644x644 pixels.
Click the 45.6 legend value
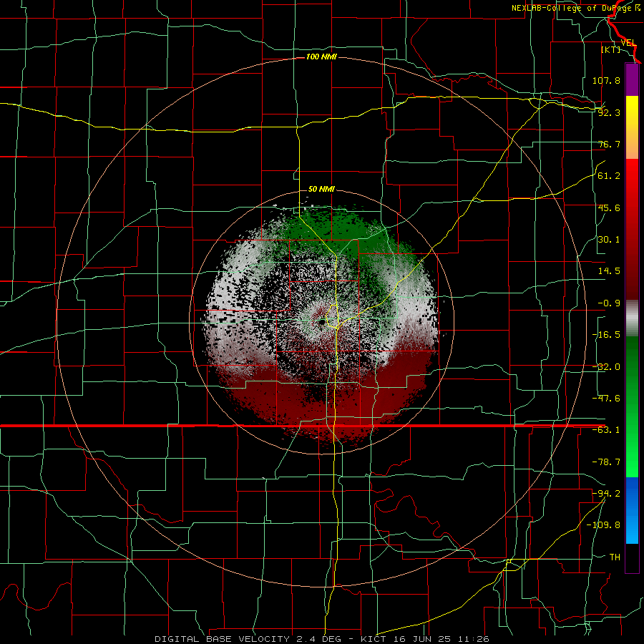click(x=609, y=208)
